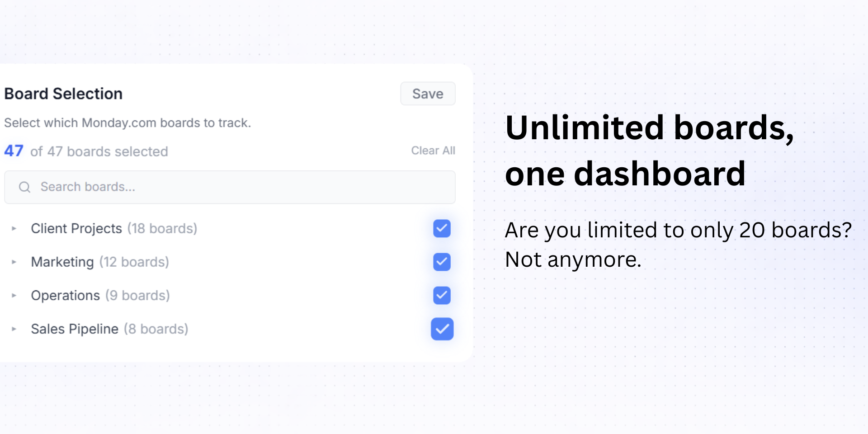Screen dimensions: 868x434
Task: Select the Client Projects folder label
Action: pyautogui.click(x=76, y=229)
